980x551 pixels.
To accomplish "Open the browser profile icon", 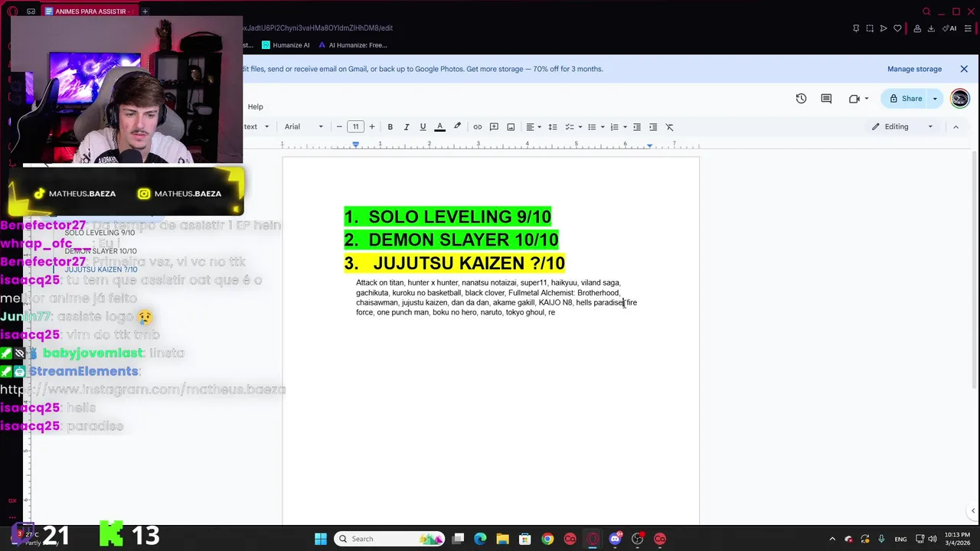I will (916, 28).
